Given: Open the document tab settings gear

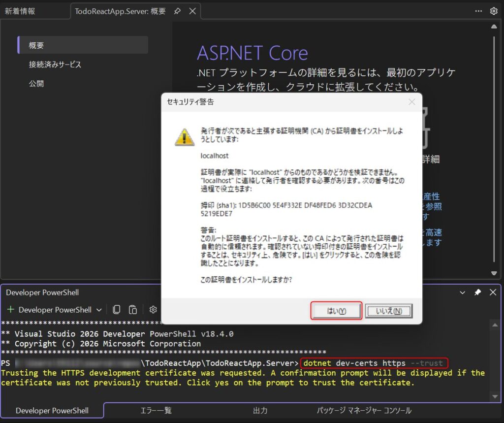Looking at the screenshot, I should [494, 11].
